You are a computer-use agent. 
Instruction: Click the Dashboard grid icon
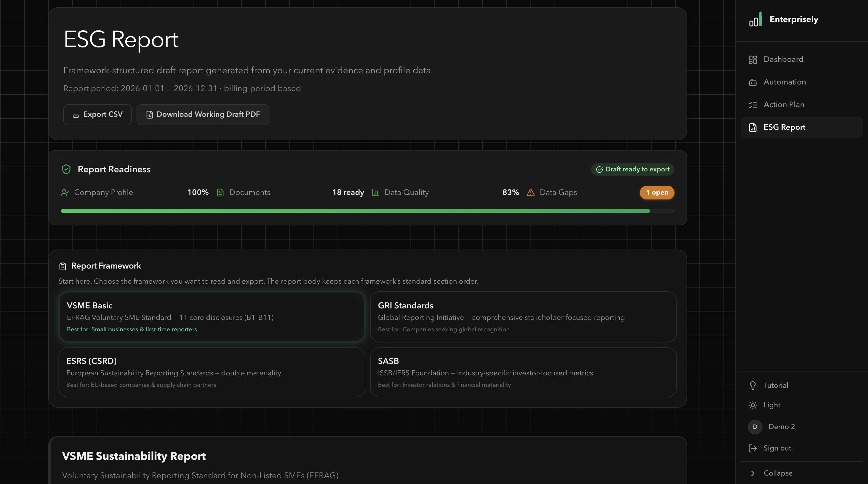tap(753, 59)
